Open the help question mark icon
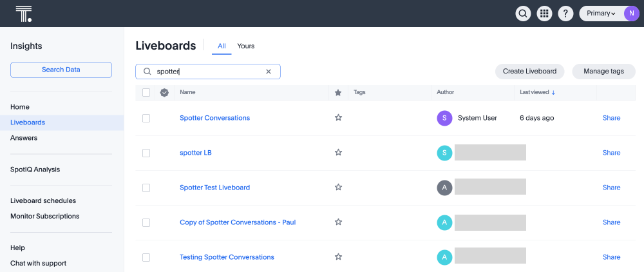Screen dimensions: 644x272 [x=565, y=14]
